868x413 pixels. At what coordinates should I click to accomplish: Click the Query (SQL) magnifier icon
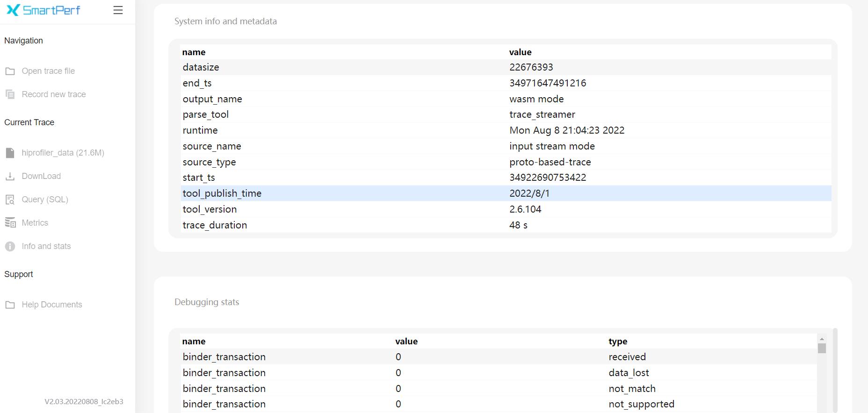(x=10, y=200)
